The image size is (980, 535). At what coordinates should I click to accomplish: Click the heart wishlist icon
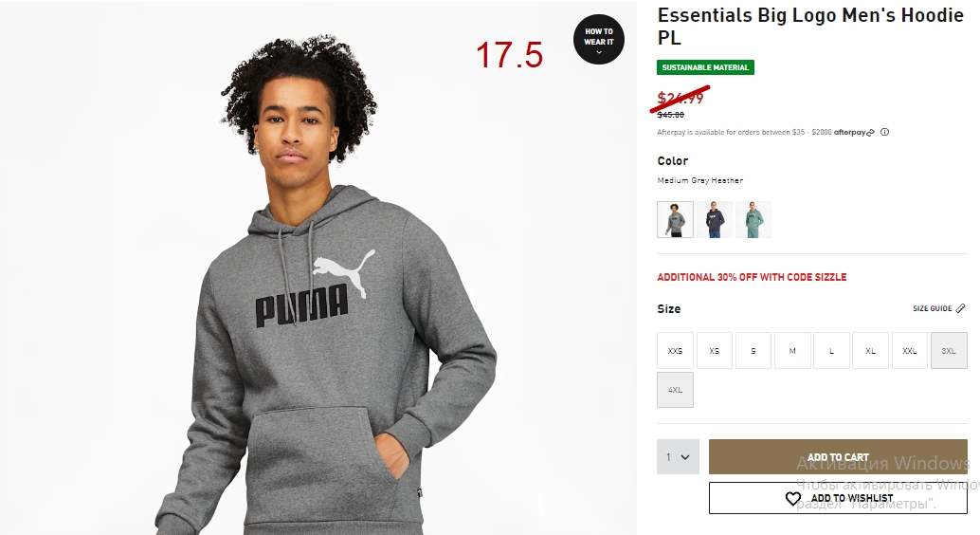(x=793, y=498)
